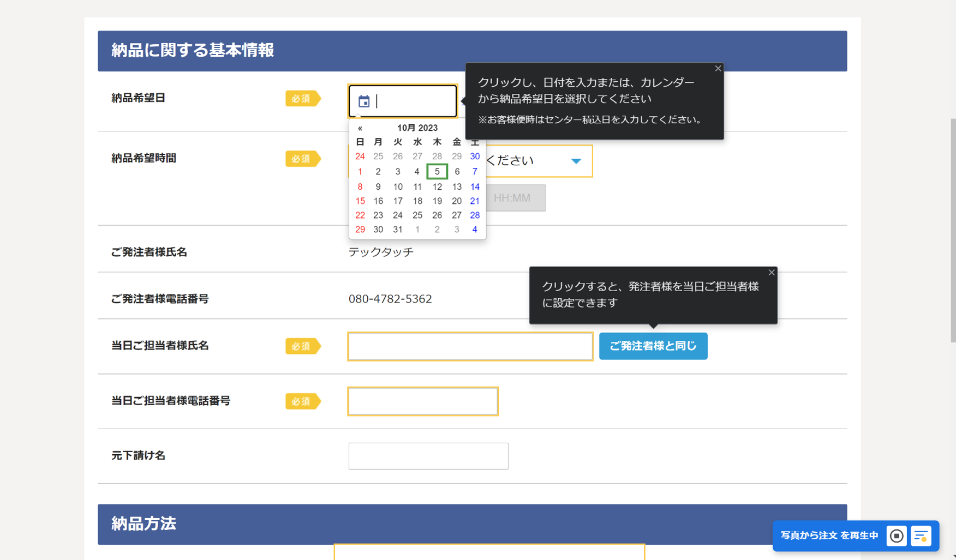Dismiss the date input tooltip with its ×
The width and height of the screenshot is (956, 560).
click(718, 68)
